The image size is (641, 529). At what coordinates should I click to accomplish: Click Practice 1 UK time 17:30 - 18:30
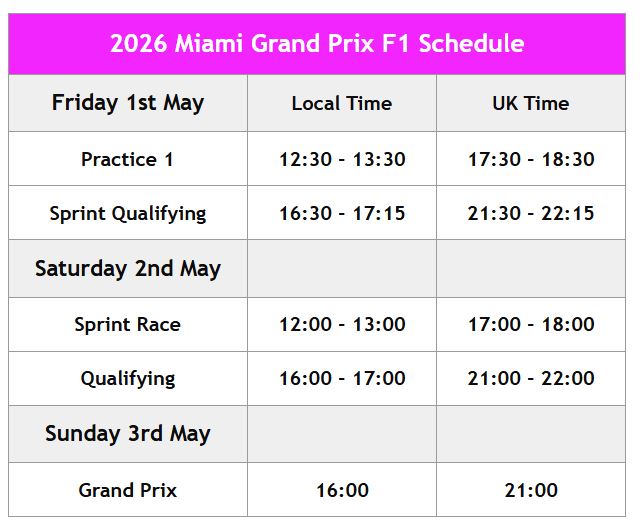click(531, 159)
